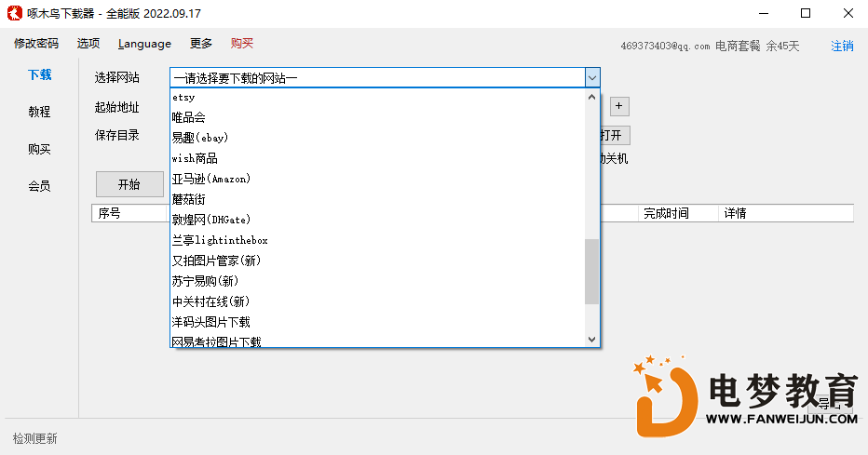Image resolution: width=868 pixels, height=455 pixels.
Task: Open the 修改密码 menu
Action: [36, 44]
